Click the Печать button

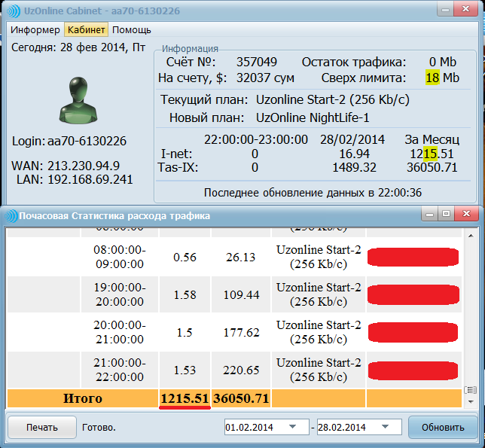(42, 427)
